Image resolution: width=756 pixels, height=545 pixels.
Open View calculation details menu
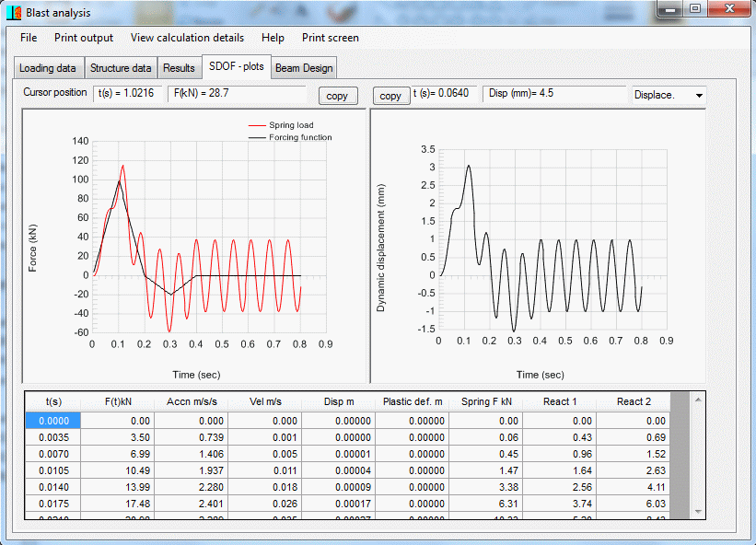coord(187,38)
